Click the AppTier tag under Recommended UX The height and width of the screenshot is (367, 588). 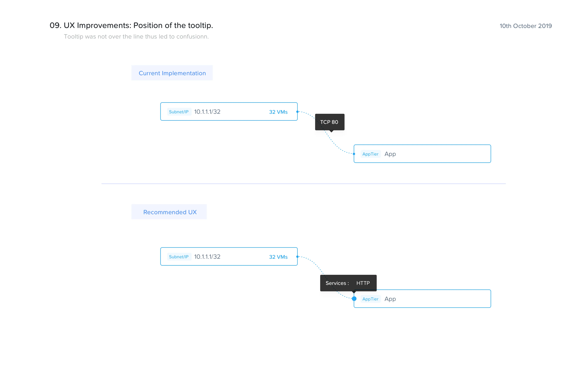coord(370,299)
